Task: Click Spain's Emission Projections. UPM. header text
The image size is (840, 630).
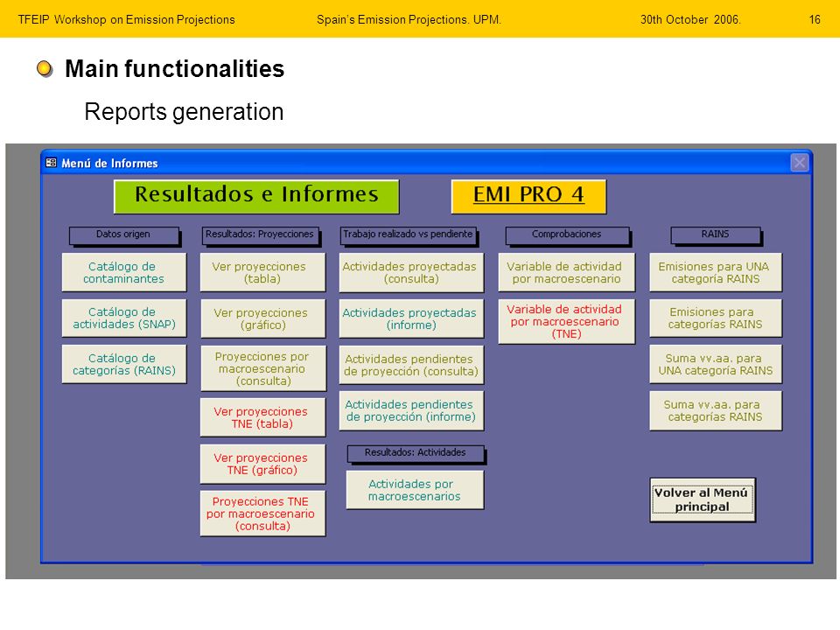Action: click(x=409, y=20)
